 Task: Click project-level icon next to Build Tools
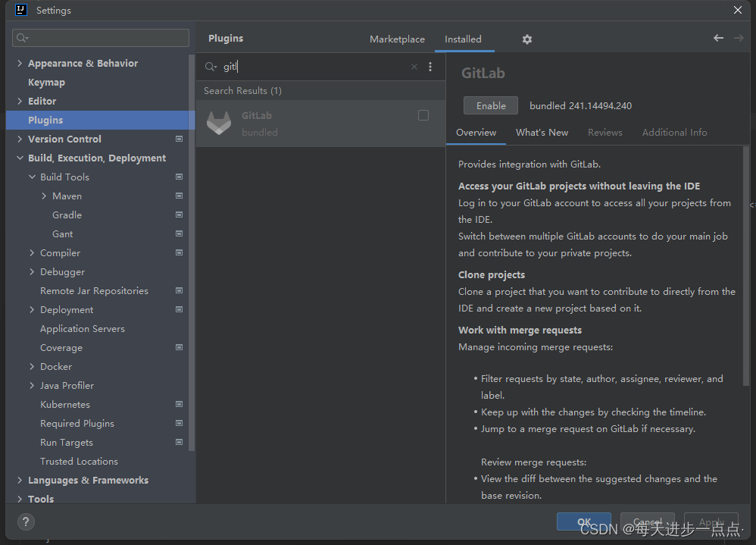[x=179, y=177]
